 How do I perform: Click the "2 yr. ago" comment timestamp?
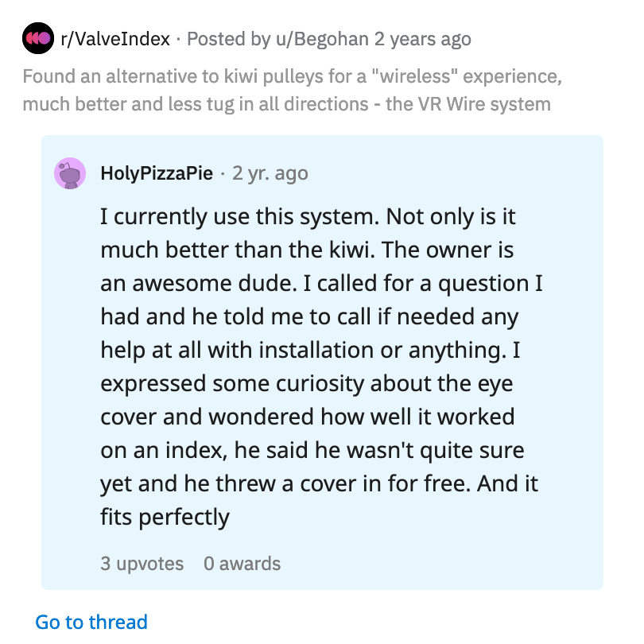tap(270, 173)
